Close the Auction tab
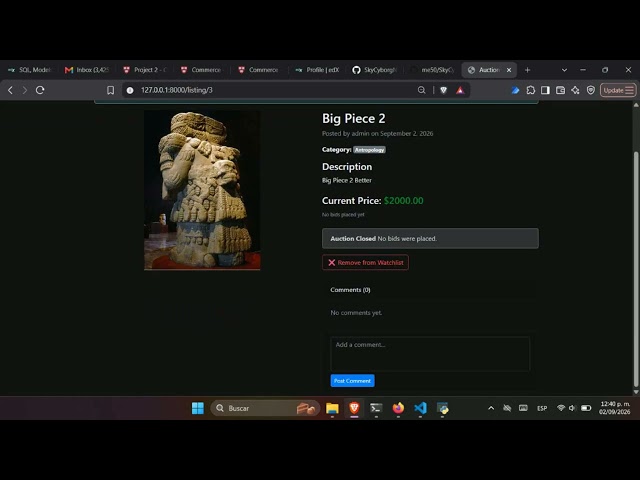 pos(509,70)
